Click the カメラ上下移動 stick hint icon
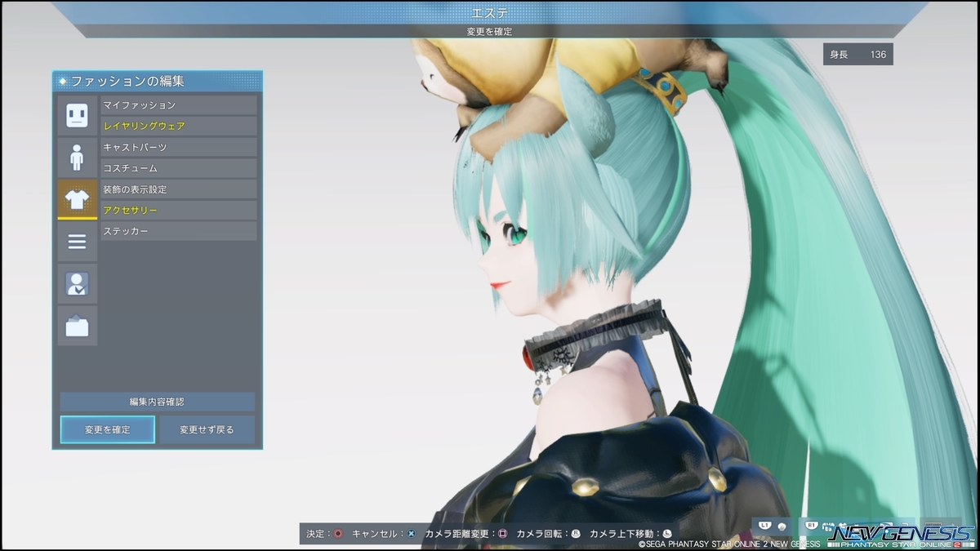980x551 pixels. [x=667, y=534]
